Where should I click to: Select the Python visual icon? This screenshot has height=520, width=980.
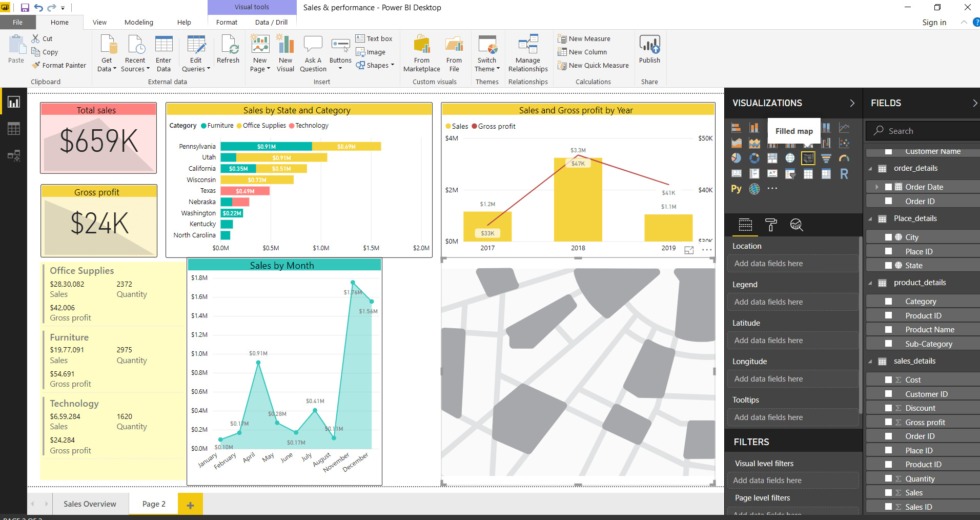click(736, 189)
